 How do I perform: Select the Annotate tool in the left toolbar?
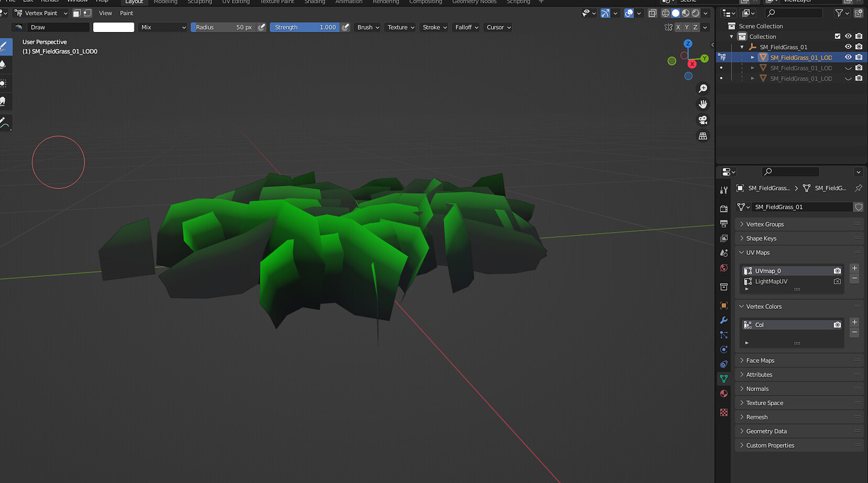pos(7,123)
